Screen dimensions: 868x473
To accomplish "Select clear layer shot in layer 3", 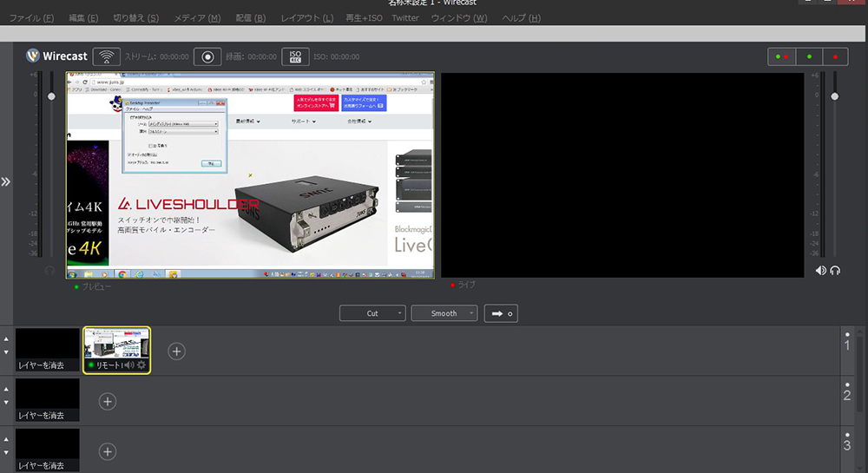I will pos(48,450).
